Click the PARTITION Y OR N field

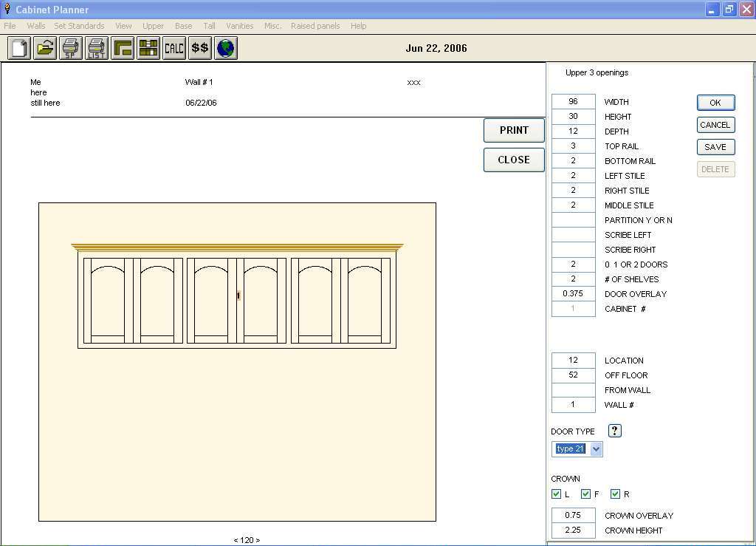click(x=573, y=220)
